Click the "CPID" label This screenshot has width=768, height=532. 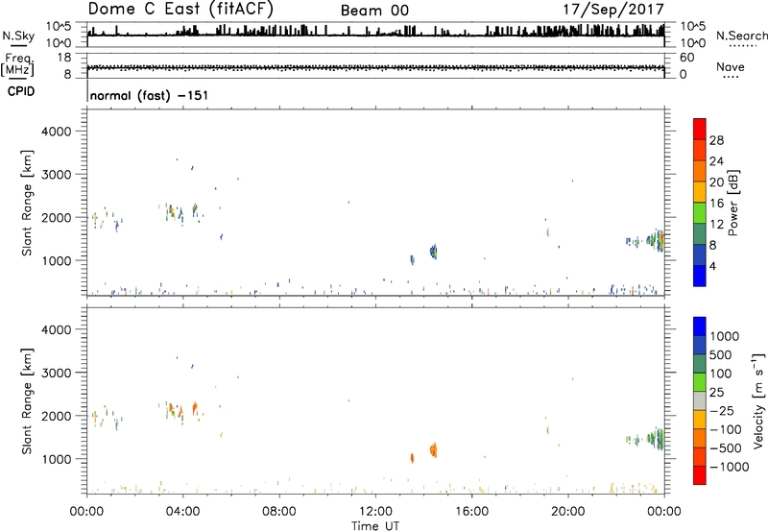click(20, 91)
